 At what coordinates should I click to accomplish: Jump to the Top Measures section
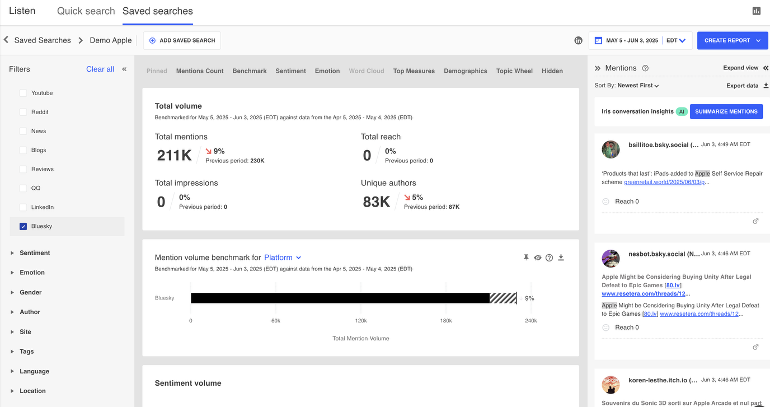414,71
